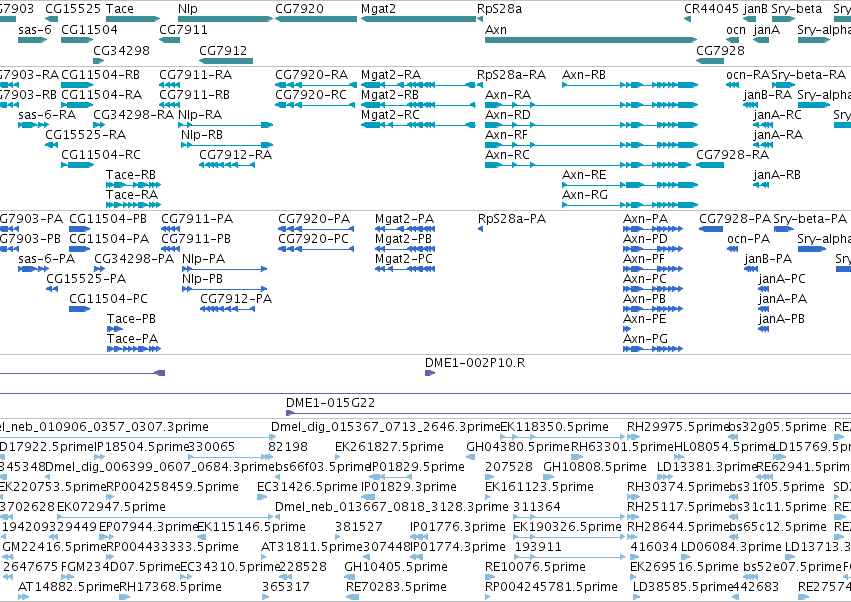Select the CG11504-RC transcript label
This screenshot has height=602, width=851.
[101, 155]
